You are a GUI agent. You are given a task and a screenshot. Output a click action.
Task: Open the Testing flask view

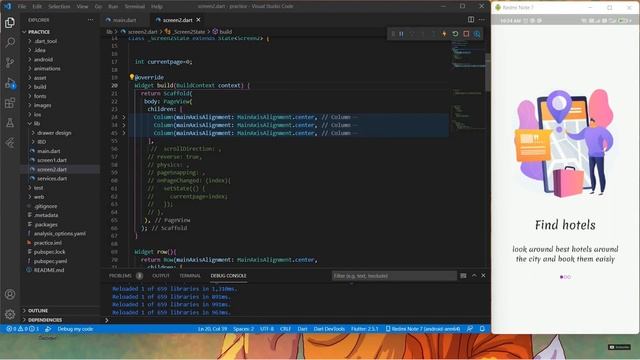[10, 123]
